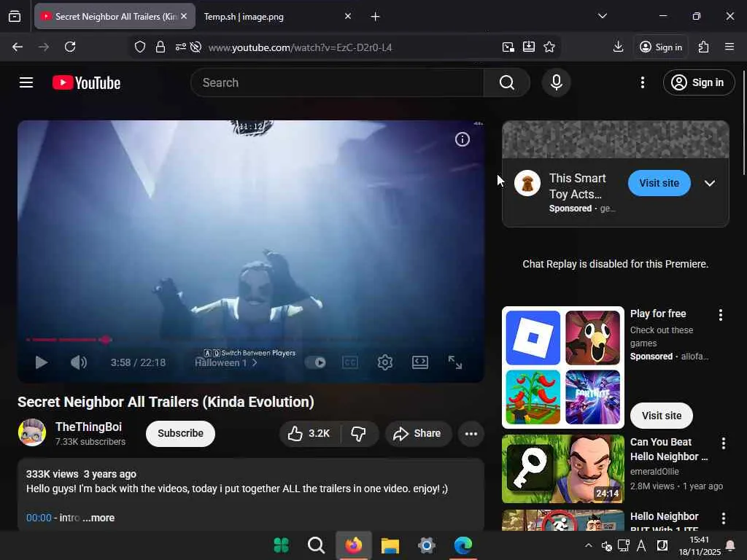Open options for Can You Beat Hello Neighbor
747x560 pixels.
coord(723,443)
